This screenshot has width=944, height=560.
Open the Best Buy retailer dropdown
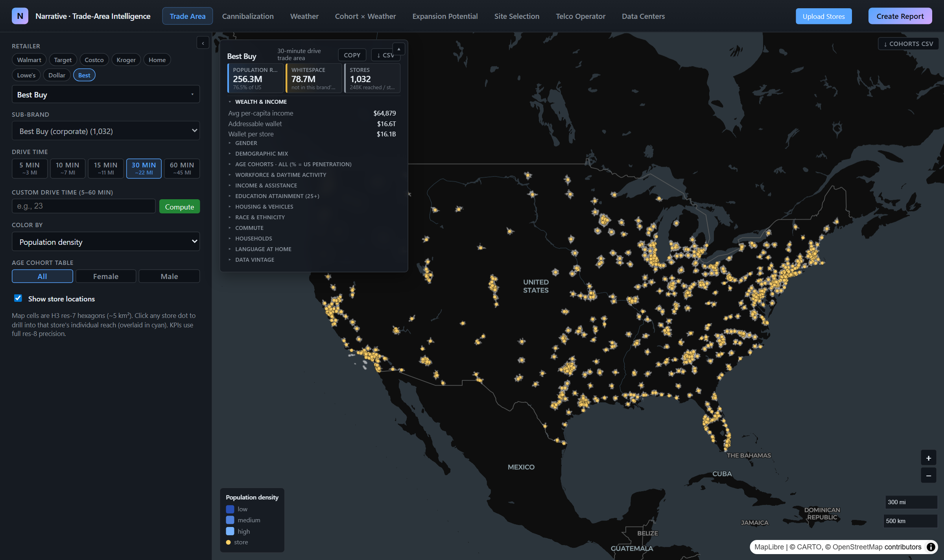tap(106, 94)
